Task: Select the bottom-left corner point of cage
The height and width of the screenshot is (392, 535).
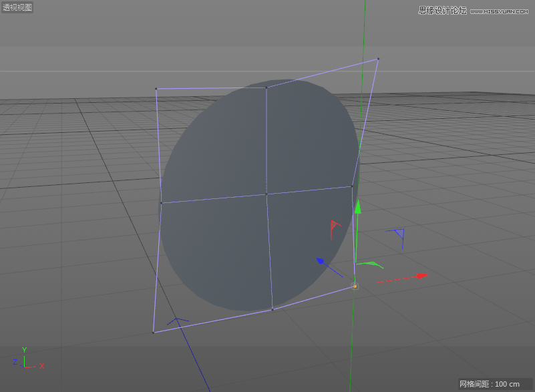Action: 154,332
